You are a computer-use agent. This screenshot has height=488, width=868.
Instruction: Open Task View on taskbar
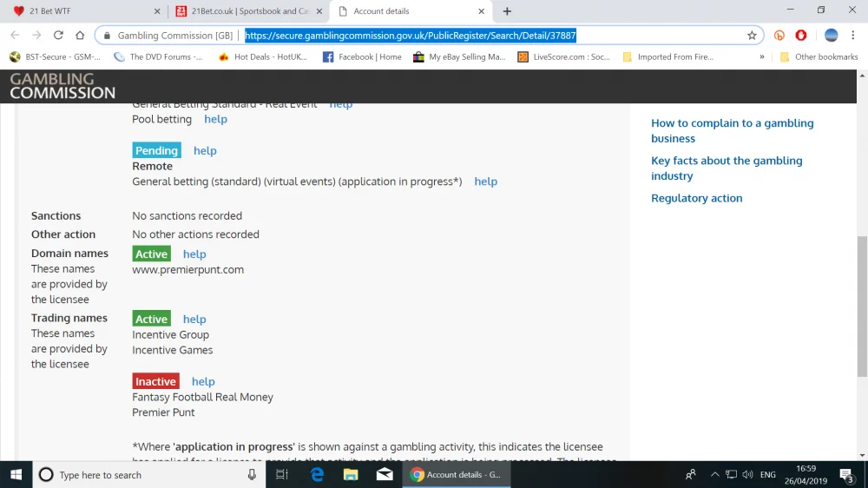click(x=282, y=475)
